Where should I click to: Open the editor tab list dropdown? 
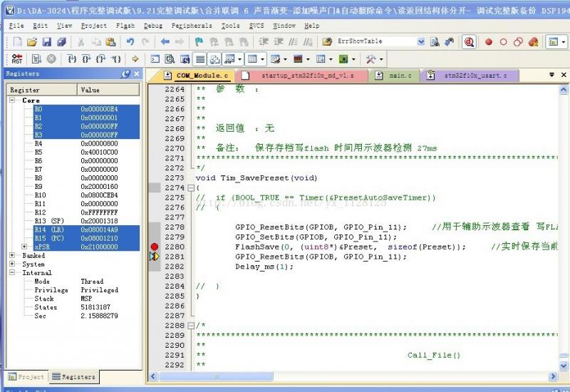(x=551, y=75)
